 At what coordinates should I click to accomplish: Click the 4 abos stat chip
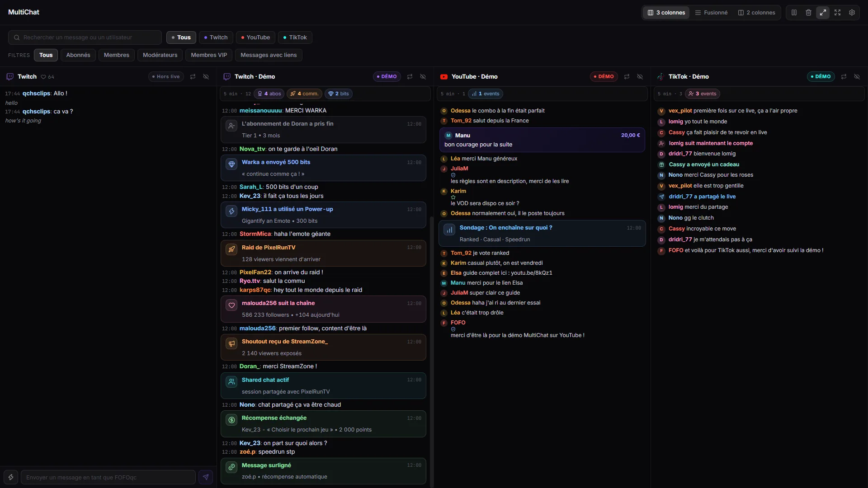coord(269,94)
